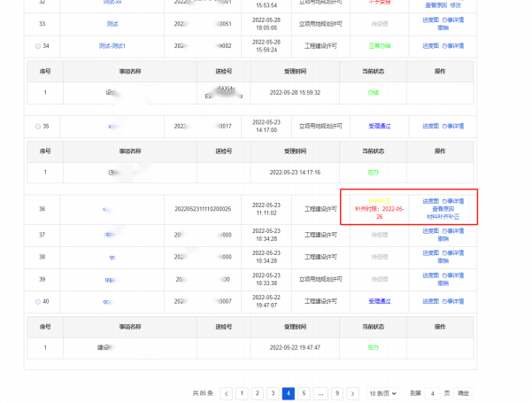Open 办事详情 for row 39
Screen dimensions: 532x403
point(458,275)
